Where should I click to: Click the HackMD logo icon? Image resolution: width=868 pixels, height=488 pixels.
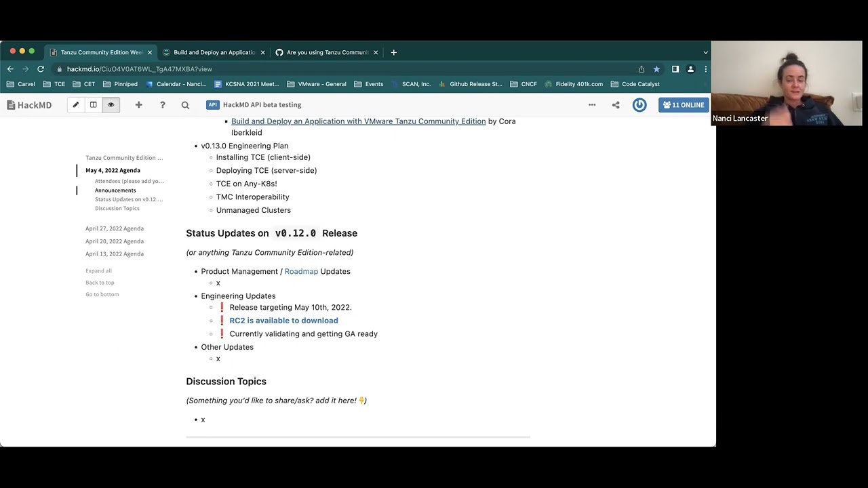pyautogui.click(x=11, y=104)
